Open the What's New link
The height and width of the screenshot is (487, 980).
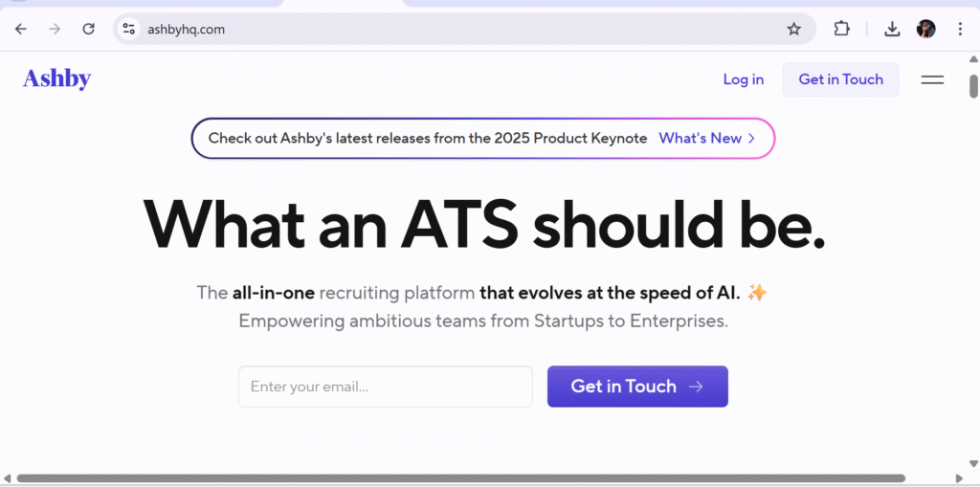[707, 138]
